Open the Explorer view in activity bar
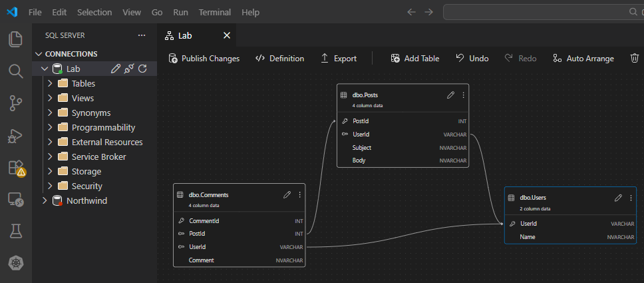This screenshot has width=644, height=283. [15, 39]
